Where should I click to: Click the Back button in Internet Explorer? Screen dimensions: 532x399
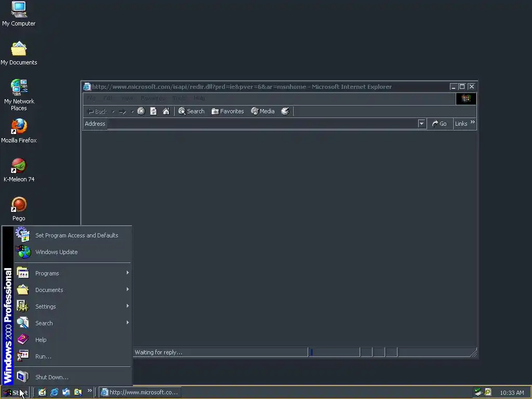97,111
